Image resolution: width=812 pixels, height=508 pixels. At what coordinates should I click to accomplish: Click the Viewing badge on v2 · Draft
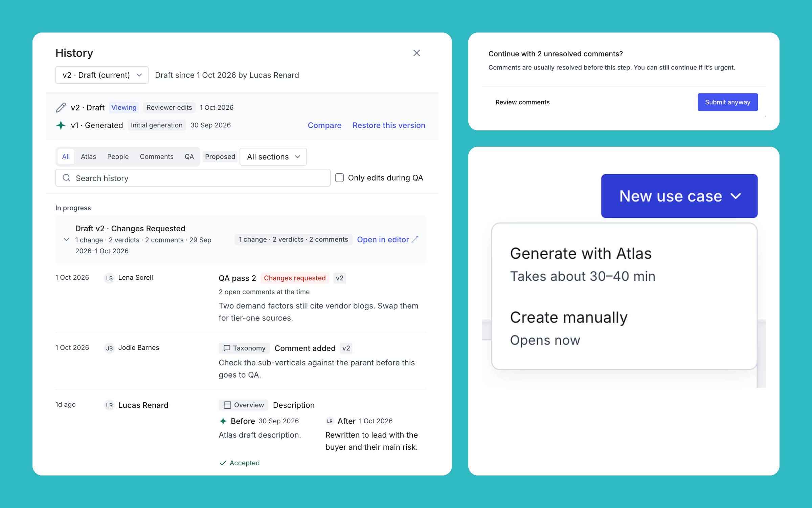coord(124,108)
